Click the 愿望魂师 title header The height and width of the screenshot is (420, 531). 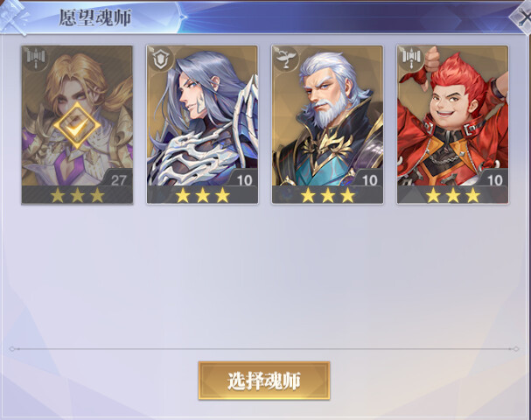point(95,17)
